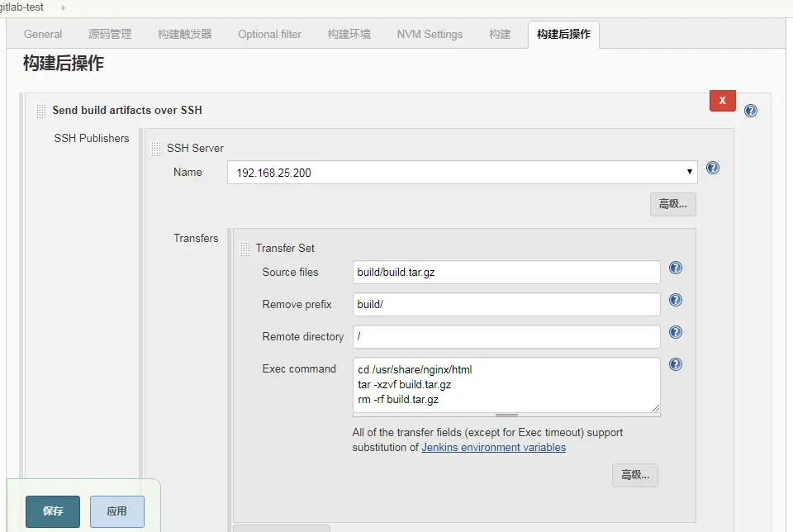Switch to the 构建触发器 tab
Screen dimensions: 793x532
point(188,34)
